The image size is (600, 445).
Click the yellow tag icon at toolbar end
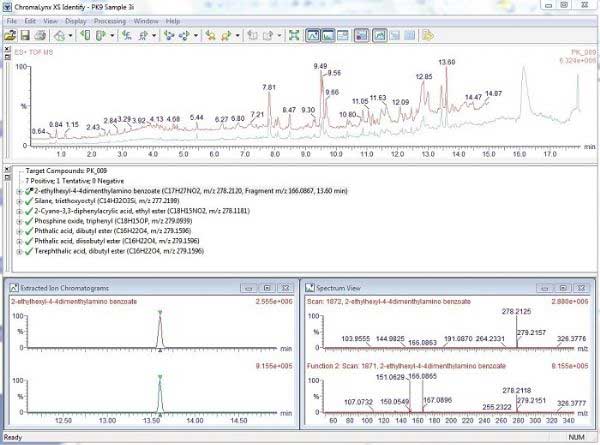pos(427,35)
